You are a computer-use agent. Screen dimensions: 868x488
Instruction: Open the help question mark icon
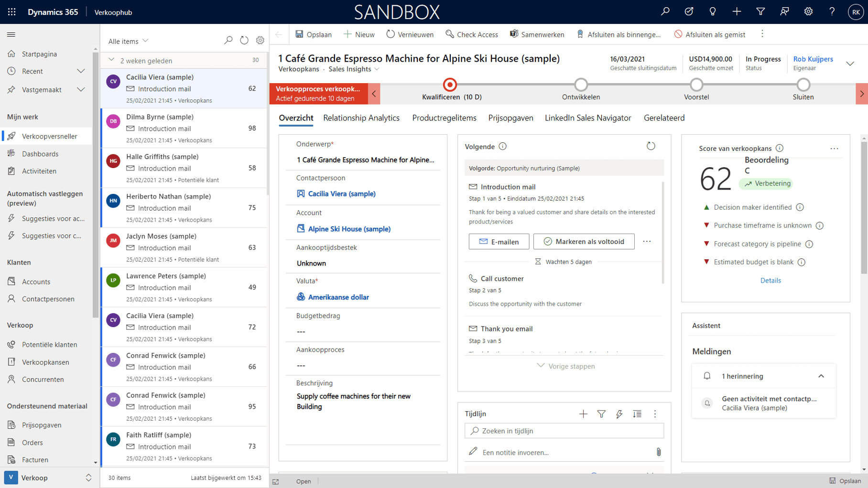(x=832, y=11)
